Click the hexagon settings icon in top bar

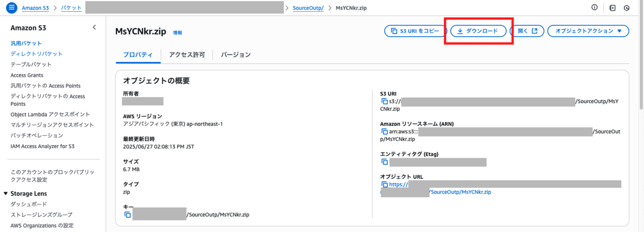627,8
